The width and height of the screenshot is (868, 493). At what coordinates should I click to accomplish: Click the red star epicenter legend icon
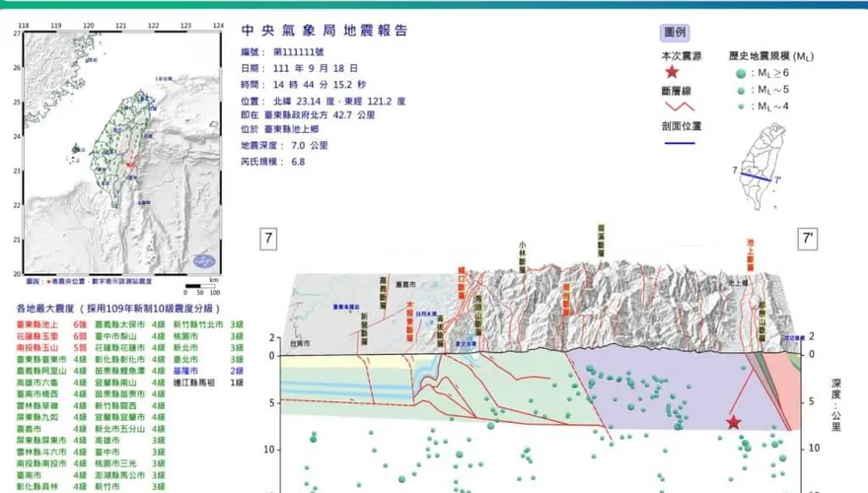tap(672, 72)
